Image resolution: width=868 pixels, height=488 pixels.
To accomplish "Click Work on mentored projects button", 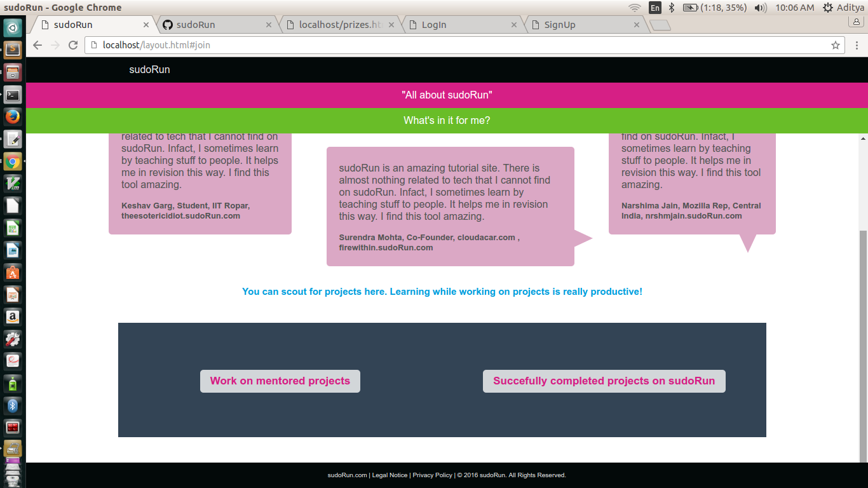I will [280, 381].
